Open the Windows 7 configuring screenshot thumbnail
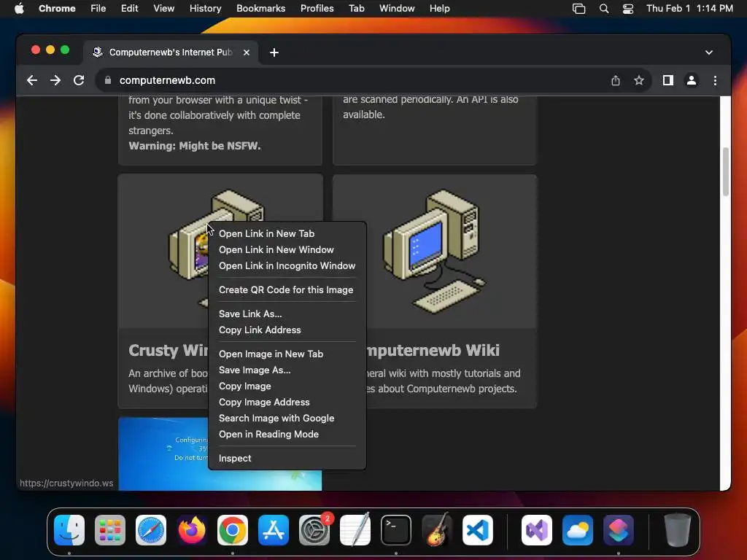Image resolution: width=747 pixels, height=560 pixels. (x=163, y=454)
